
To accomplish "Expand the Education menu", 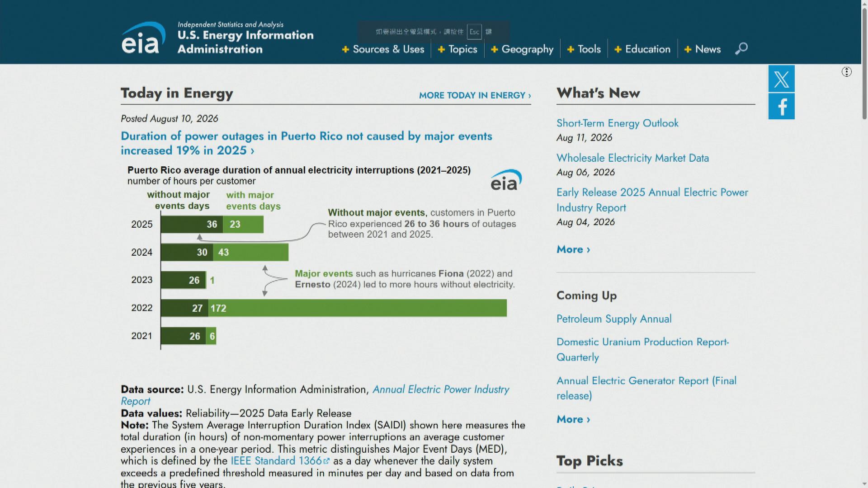I will [x=642, y=49].
